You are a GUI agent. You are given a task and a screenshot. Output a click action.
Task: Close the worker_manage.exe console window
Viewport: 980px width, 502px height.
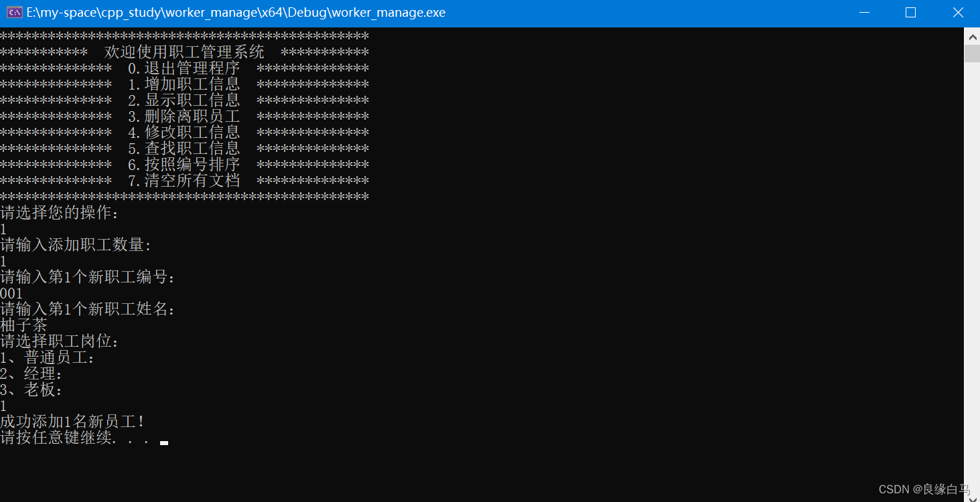[x=957, y=13]
